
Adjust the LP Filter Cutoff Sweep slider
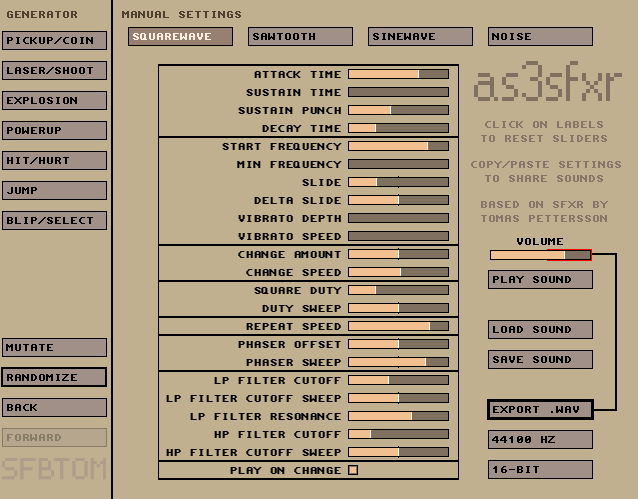coord(399,398)
